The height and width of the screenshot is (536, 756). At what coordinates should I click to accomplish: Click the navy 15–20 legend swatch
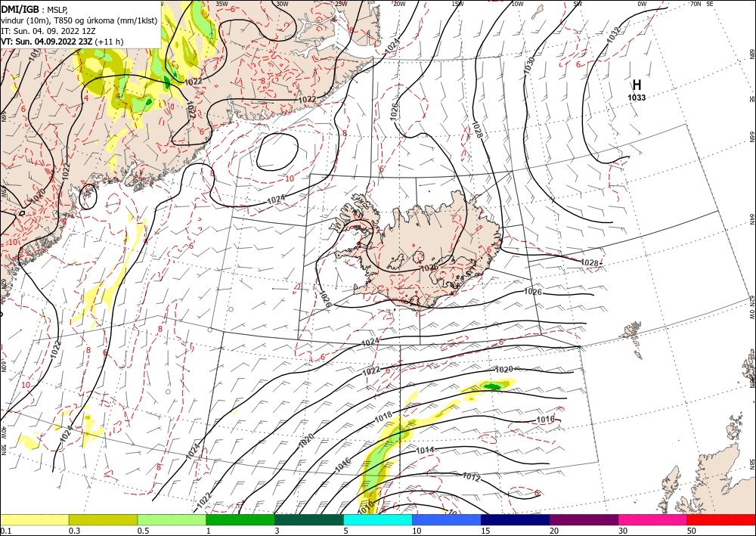pyautogui.click(x=516, y=519)
